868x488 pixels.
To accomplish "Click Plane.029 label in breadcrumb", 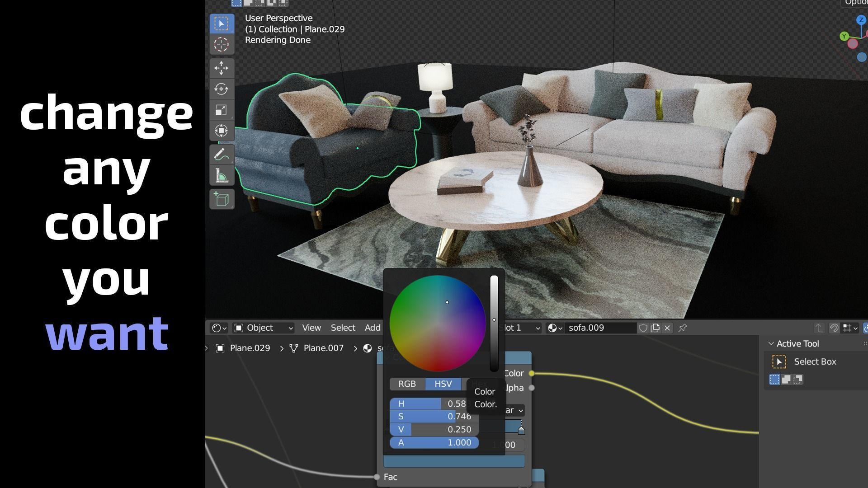I will [250, 348].
